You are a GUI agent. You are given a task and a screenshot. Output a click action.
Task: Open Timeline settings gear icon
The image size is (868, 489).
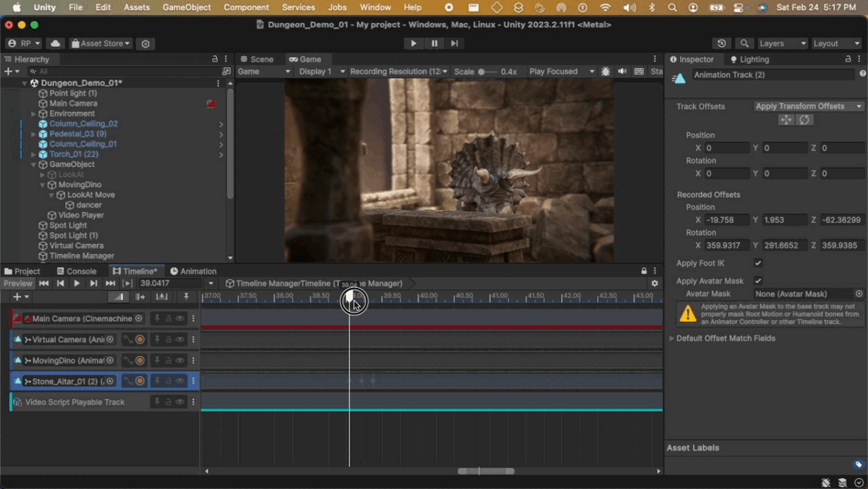655,284
